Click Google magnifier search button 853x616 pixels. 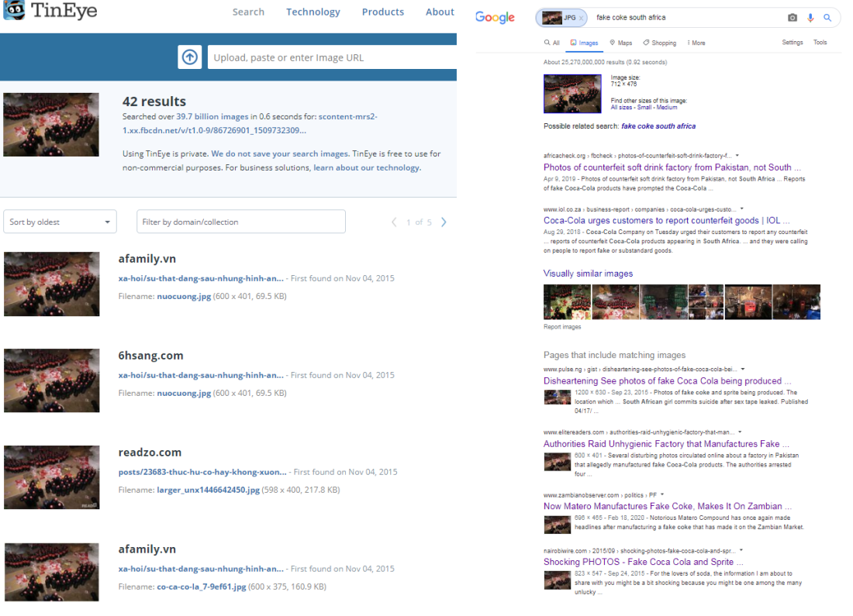pos(827,17)
